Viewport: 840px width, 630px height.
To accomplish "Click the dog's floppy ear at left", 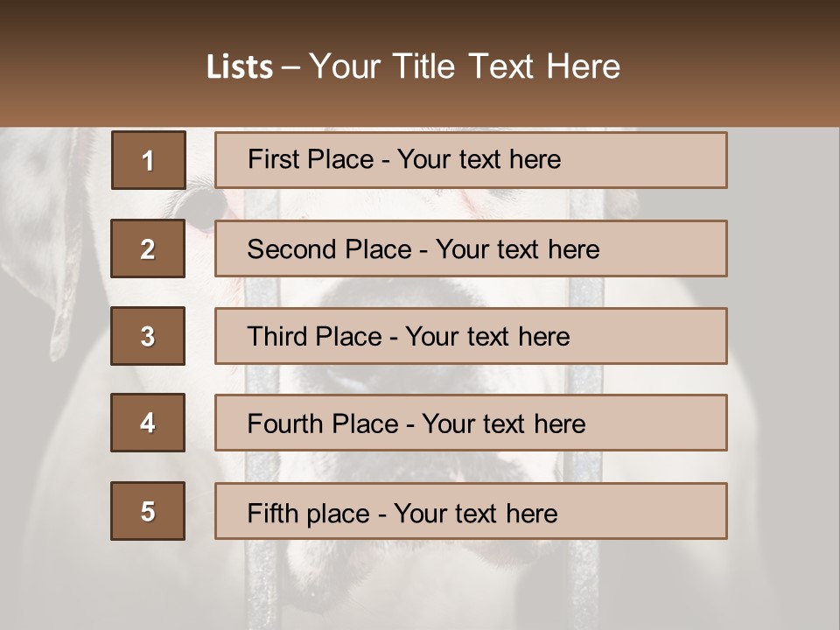I will 63,289.
